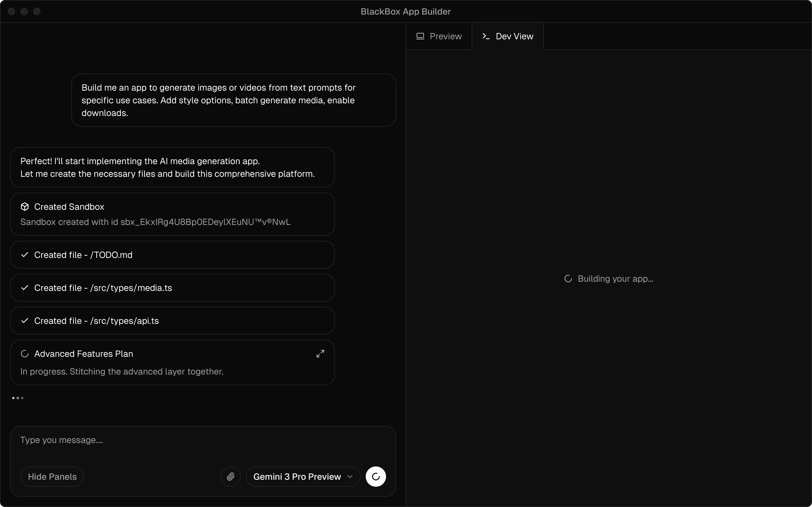Switch to the Preview tab
The width and height of the screenshot is (812, 507).
tap(439, 36)
